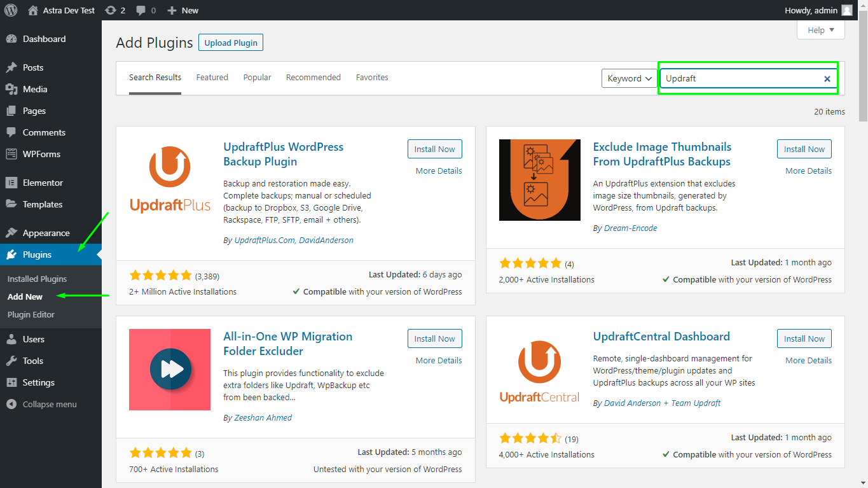Open the WordPress logo menu
The image size is (868, 488).
(x=10, y=10)
